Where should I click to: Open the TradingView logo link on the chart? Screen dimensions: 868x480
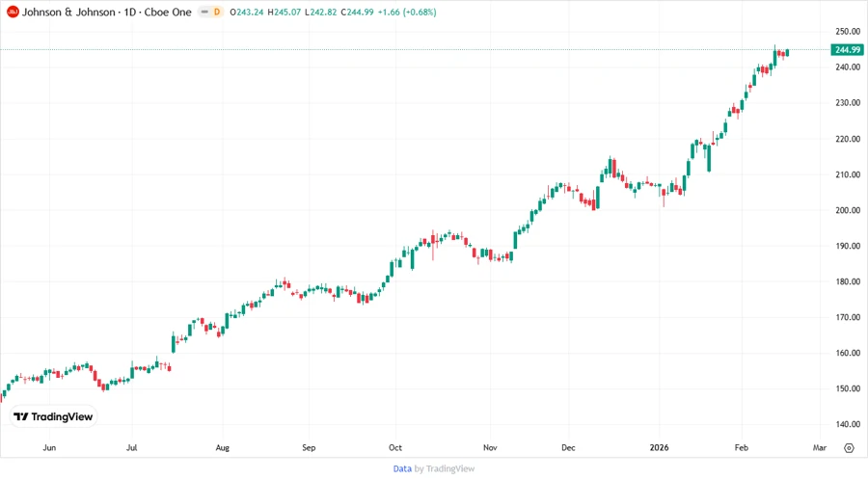pos(53,416)
